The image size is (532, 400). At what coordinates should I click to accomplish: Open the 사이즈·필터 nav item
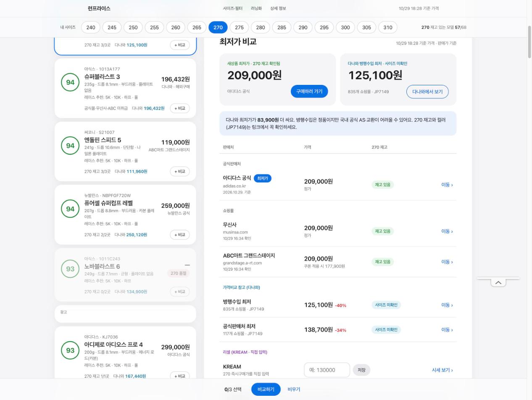coord(233,8)
